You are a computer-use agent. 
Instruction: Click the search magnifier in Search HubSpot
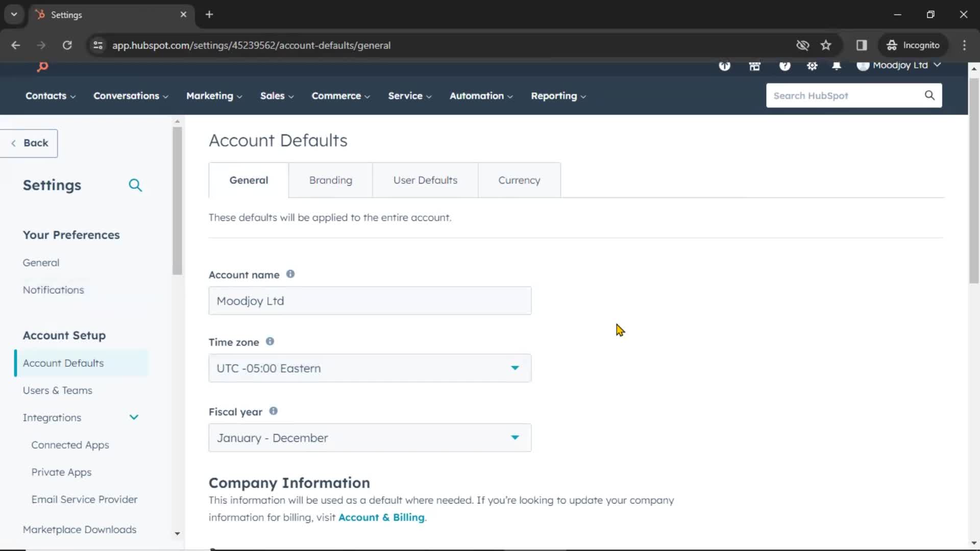coord(929,95)
